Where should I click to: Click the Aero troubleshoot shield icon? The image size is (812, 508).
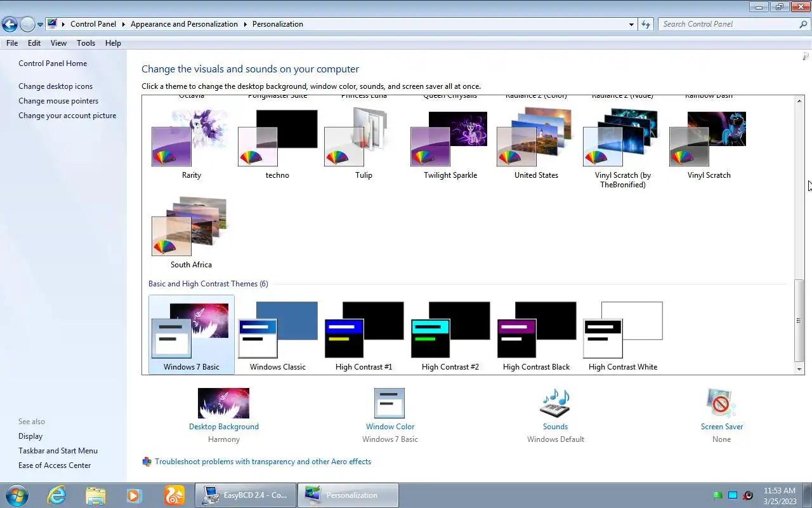pyautogui.click(x=147, y=462)
